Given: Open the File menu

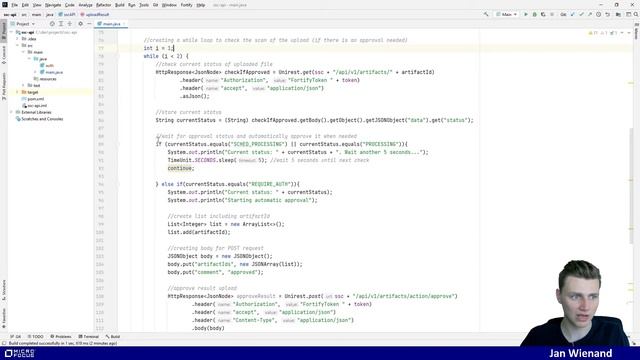Looking at the screenshot, I should coord(14,5).
